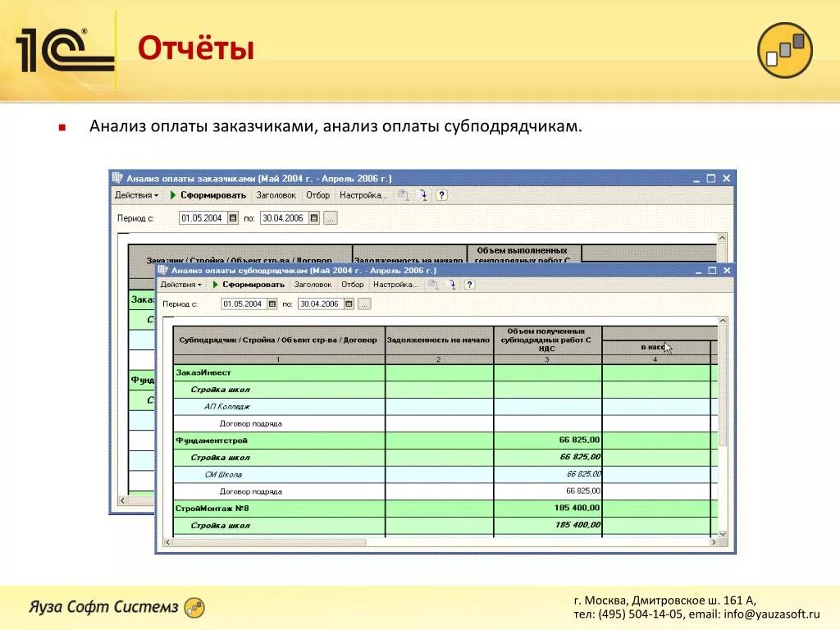Click Яуза Софт Системз footer logo
The image size is (840, 630).
116,607
